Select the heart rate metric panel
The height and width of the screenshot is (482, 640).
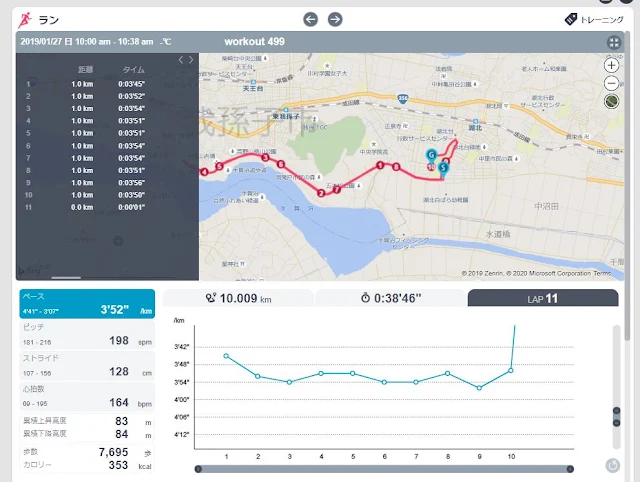pos(87,397)
